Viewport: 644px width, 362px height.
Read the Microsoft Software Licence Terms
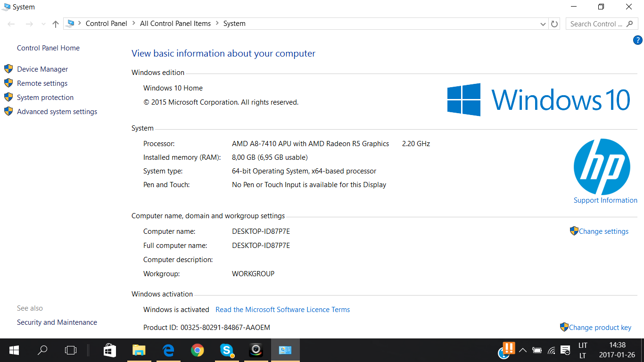point(283,310)
